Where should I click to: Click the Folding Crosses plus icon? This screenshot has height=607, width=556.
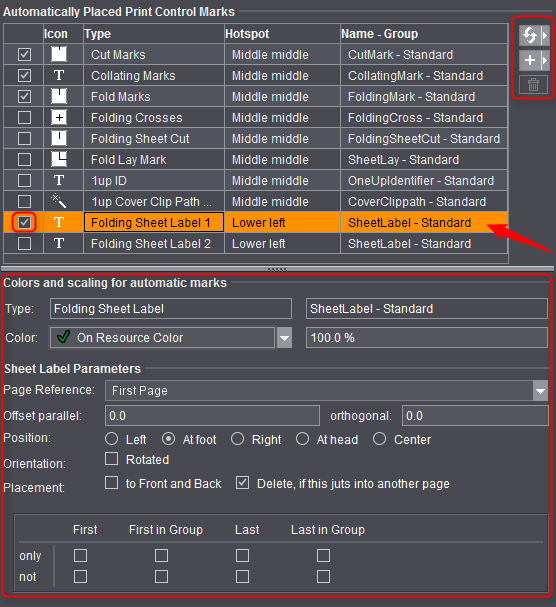coord(59,118)
